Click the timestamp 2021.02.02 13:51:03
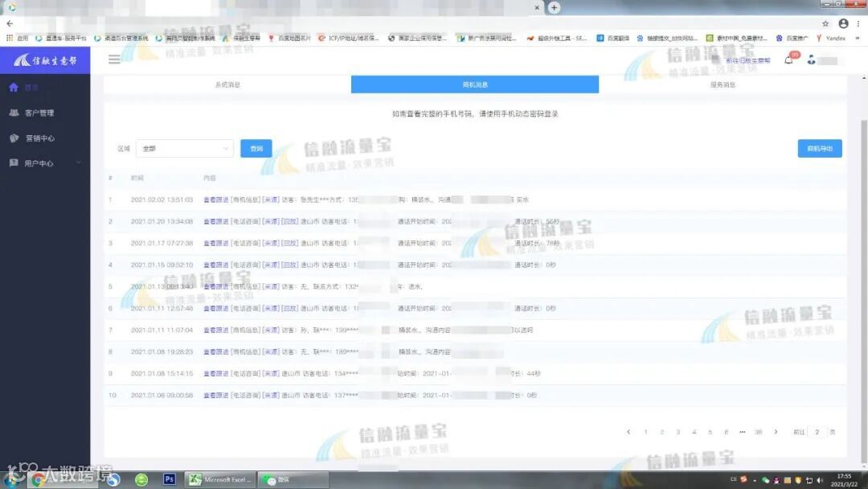 [x=162, y=200]
